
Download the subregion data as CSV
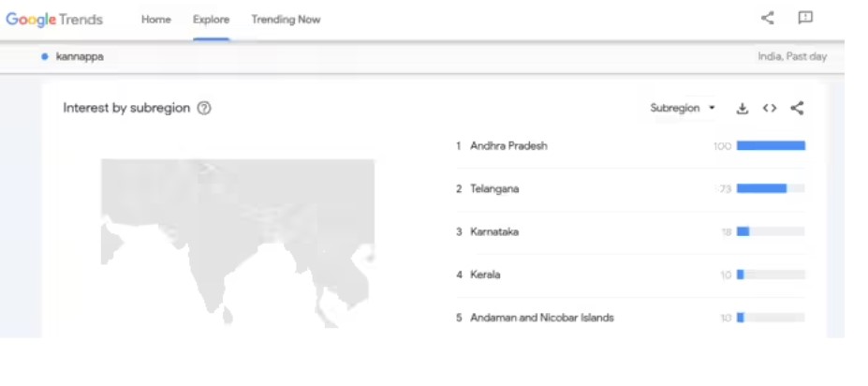pyautogui.click(x=743, y=109)
